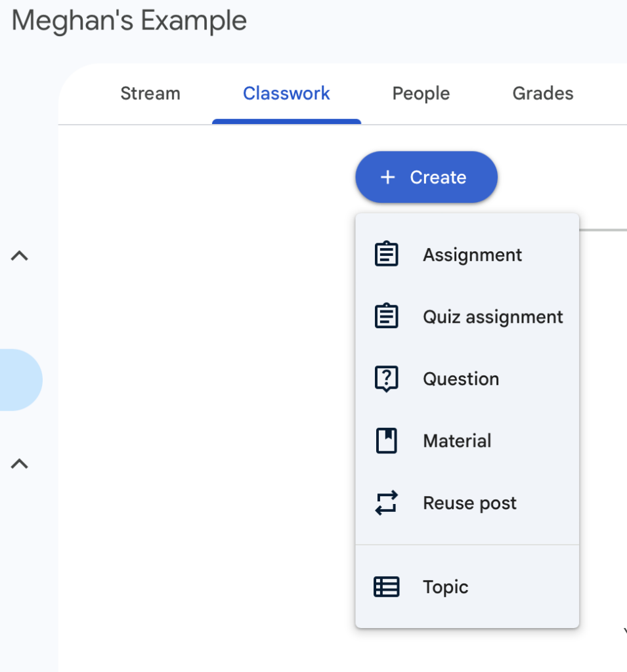The image size is (627, 672).
Task: Click the clipboard icon next to Quiz assignment
Action: [x=387, y=317]
